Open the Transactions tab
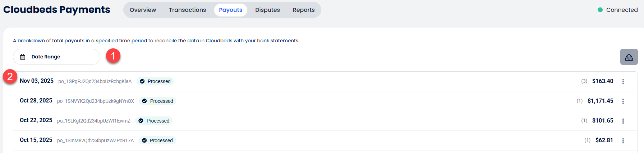The width and height of the screenshot is (644, 153). [x=187, y=10]
